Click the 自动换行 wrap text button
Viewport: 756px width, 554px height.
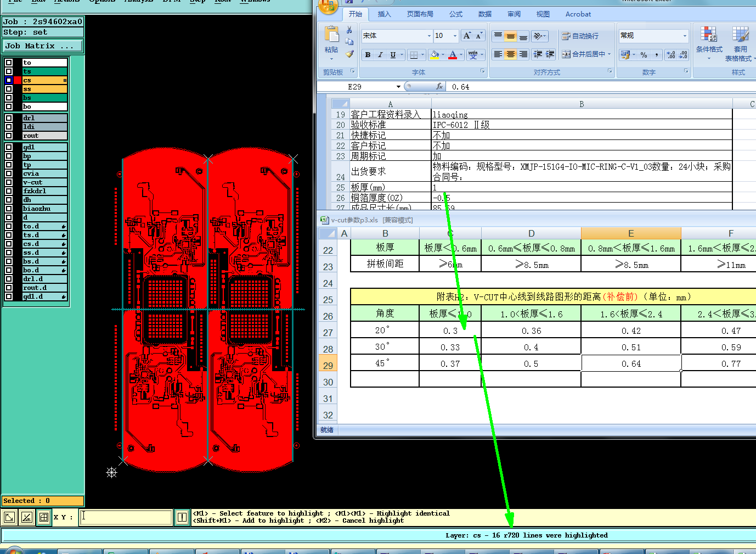(x=580, y=36)
